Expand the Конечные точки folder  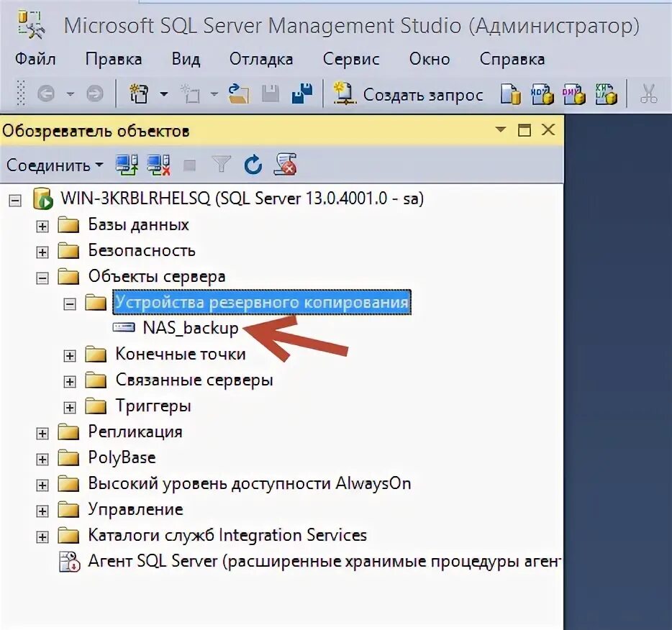[69, 355]
